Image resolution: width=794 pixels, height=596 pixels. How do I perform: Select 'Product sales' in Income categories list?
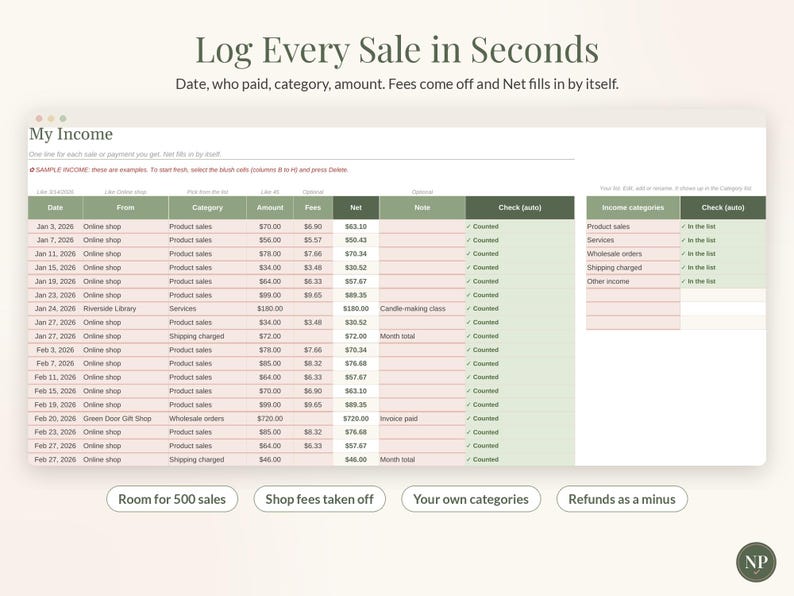click(633, 226)
